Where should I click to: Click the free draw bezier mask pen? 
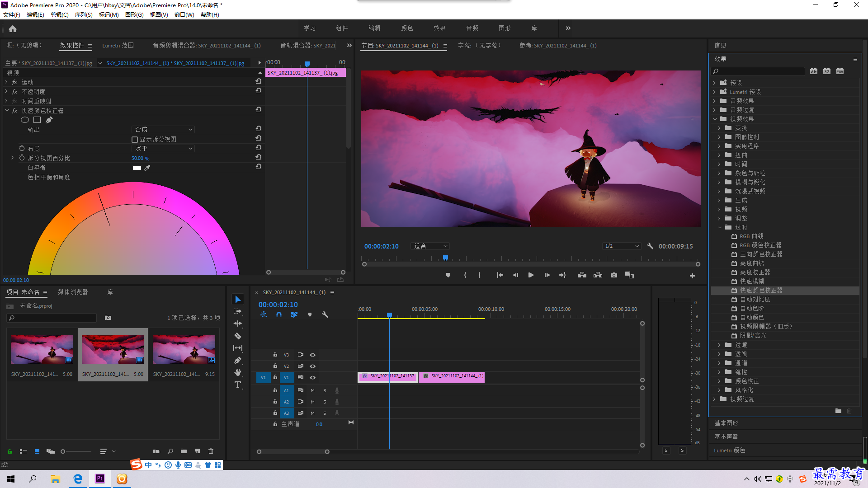[49, 120]
